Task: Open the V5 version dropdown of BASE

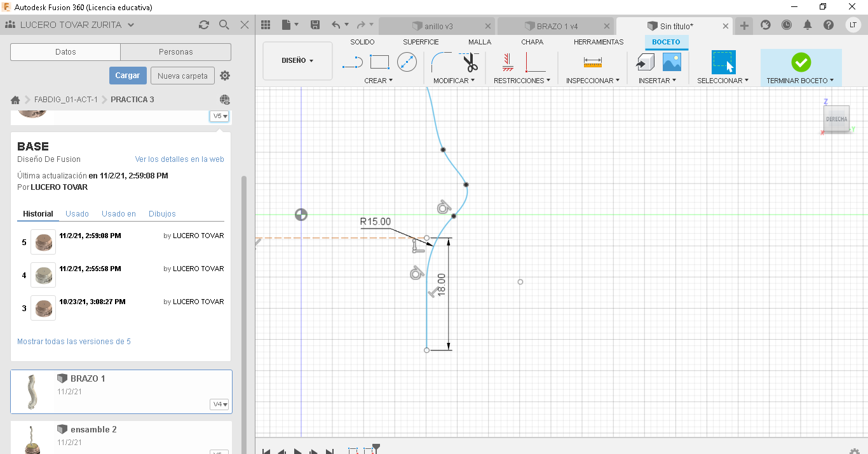Action: 219,116
